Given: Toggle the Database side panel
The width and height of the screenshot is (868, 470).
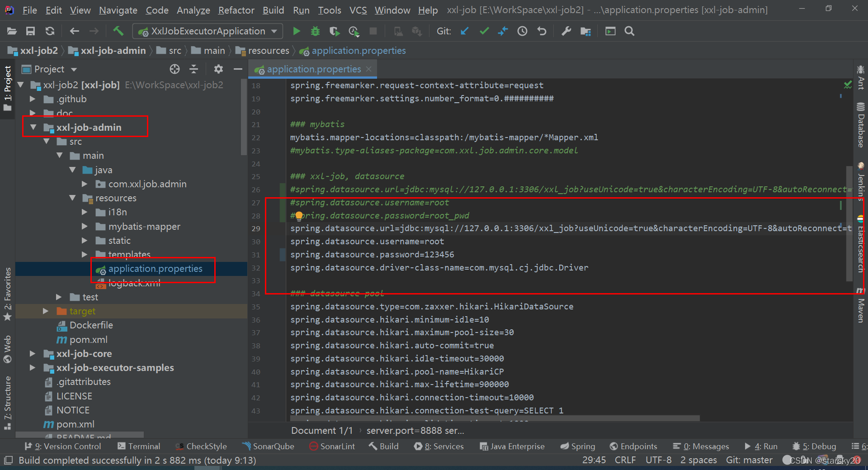Looking at the screenshot, I should click(x=860, y=125).
